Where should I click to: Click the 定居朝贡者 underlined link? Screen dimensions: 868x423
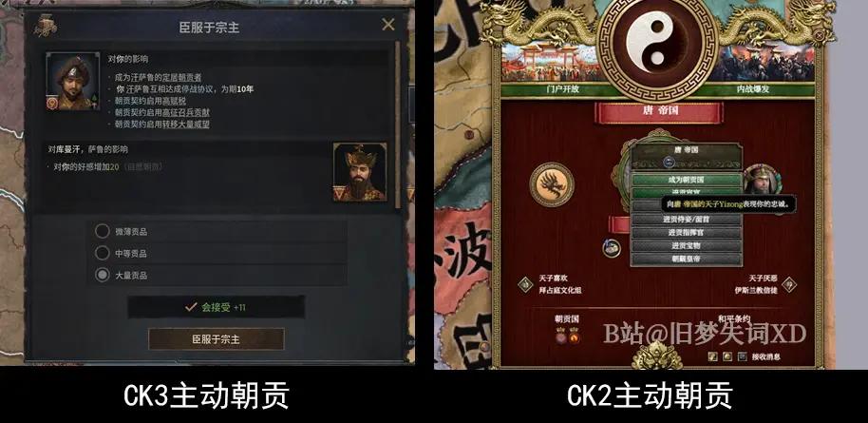click(x=182, y=78)
